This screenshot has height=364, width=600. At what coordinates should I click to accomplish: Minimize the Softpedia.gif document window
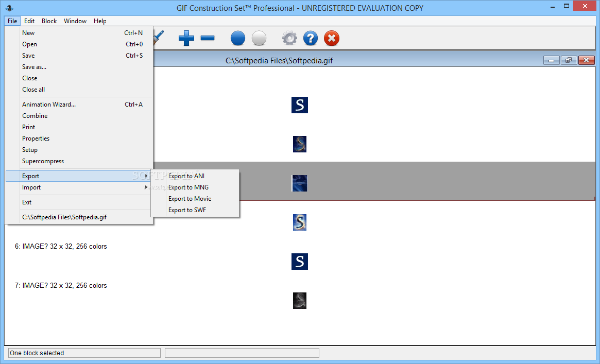(x=552, y=60)
